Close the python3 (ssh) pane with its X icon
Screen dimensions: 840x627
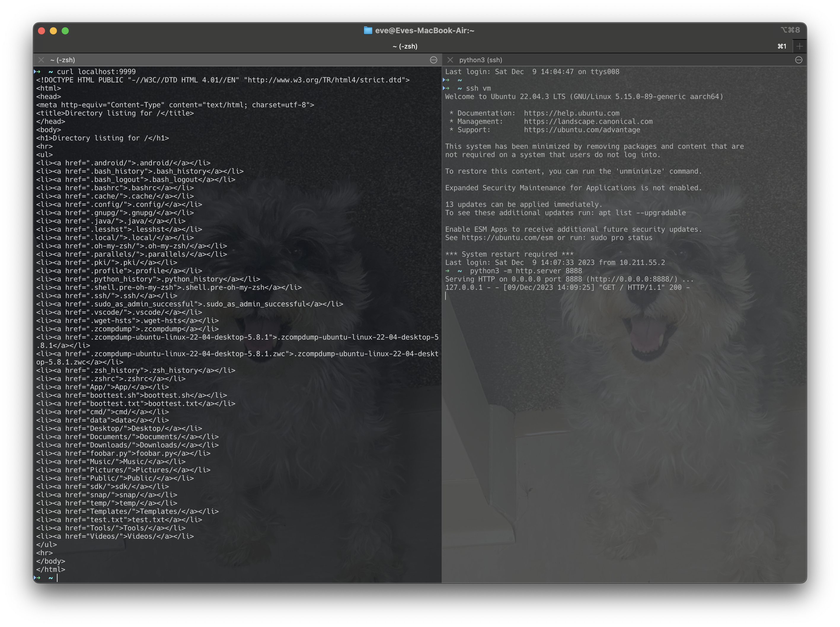coord(450,60)
